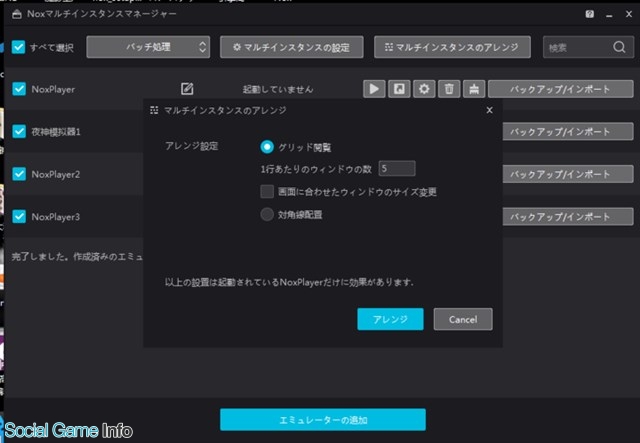The height and width of the screenshot is (443, 640).
Task: Open the gear settings for NoxPlayer row
Action: 424,89
